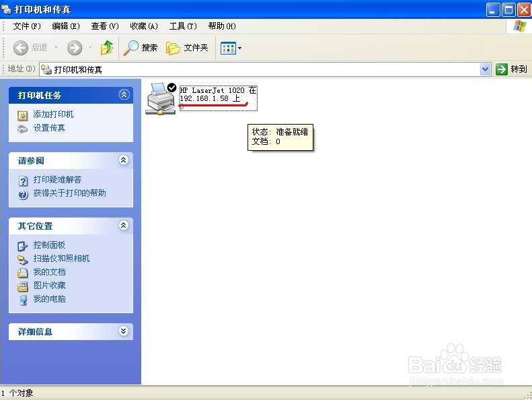Collapse the 请参阅 panel
The width and height of the screenshot is (532, 400).
pyautogui.click(x=124, y=160)
